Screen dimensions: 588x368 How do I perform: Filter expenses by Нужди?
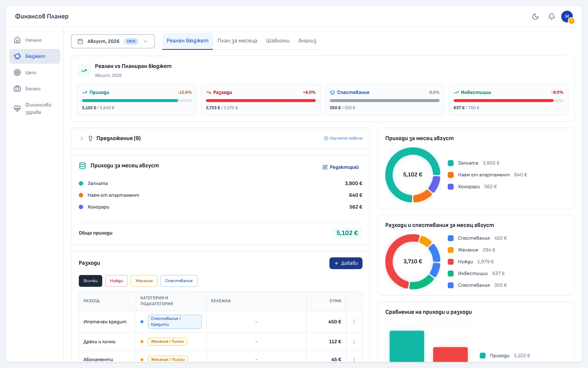pyautogui.click(x=116, y=281)
